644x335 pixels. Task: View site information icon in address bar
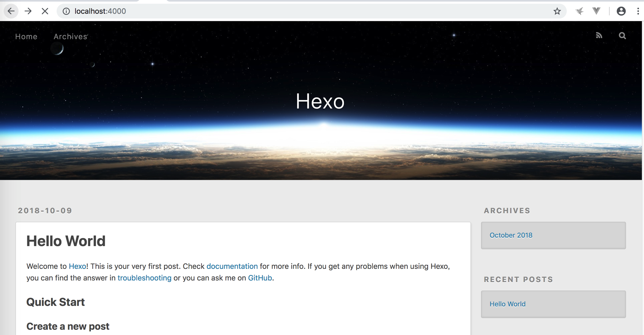[x=66, y=11]
